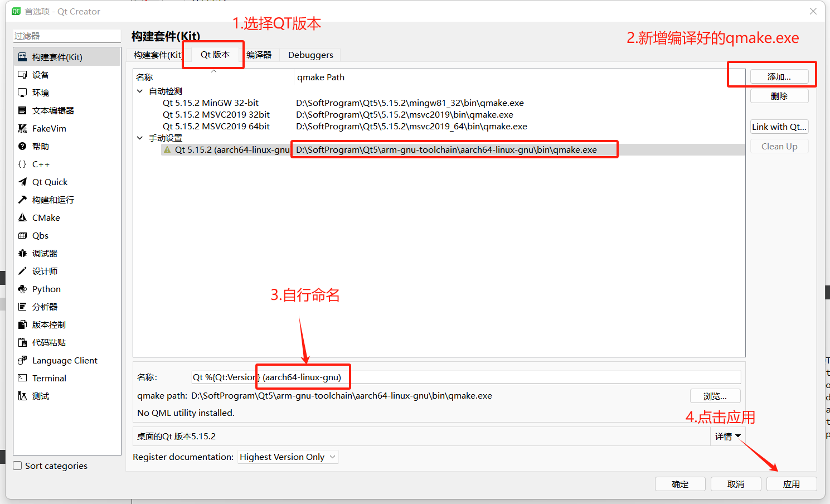
Task: Click the mingw81_32 qmake.exe path cell
Action: click(410, 103)
